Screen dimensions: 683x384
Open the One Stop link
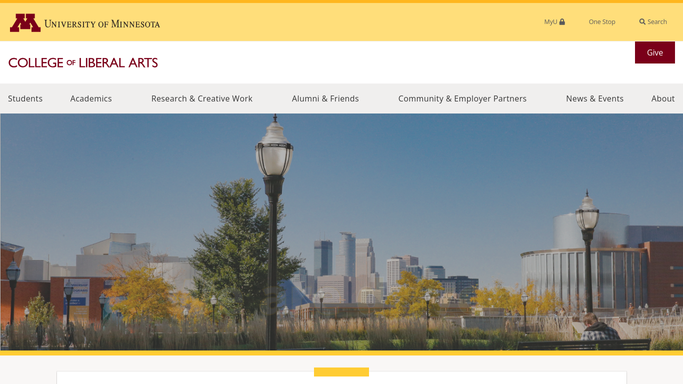pos(602,22)
